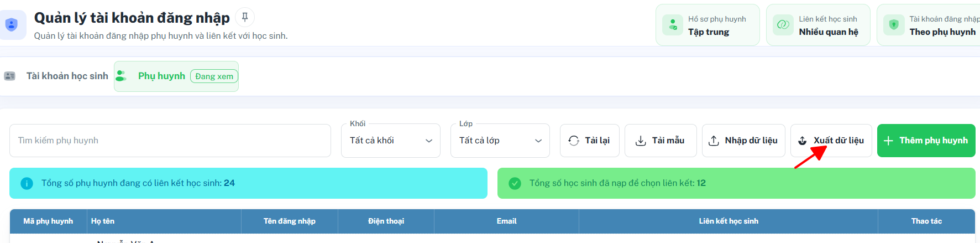
Task: Click the info icon in cyan banner
Action: pos(27,183)
